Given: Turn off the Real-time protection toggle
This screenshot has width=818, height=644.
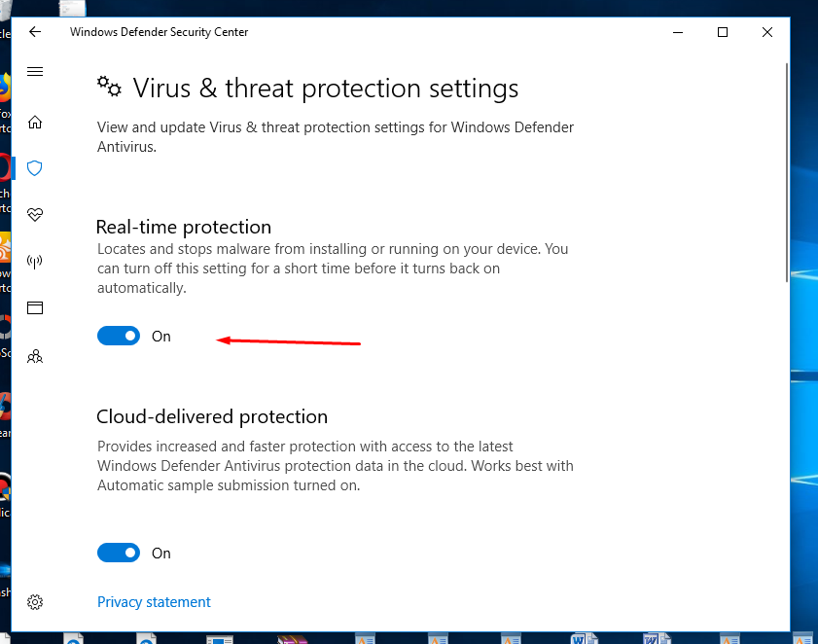Looking at the screenshot, I should [119, 337].
